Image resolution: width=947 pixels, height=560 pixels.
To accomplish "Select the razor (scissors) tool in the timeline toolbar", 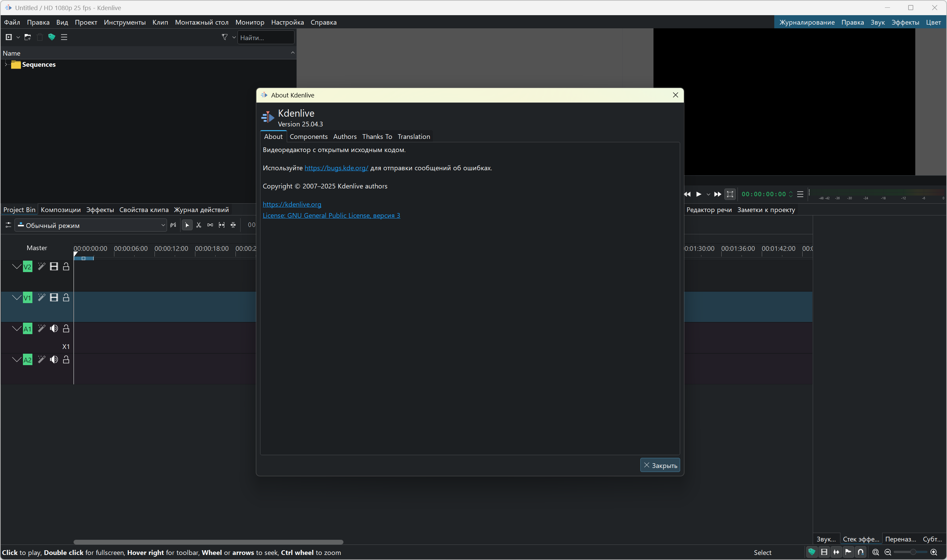I will pyautogui.click(x=199, y=225).
